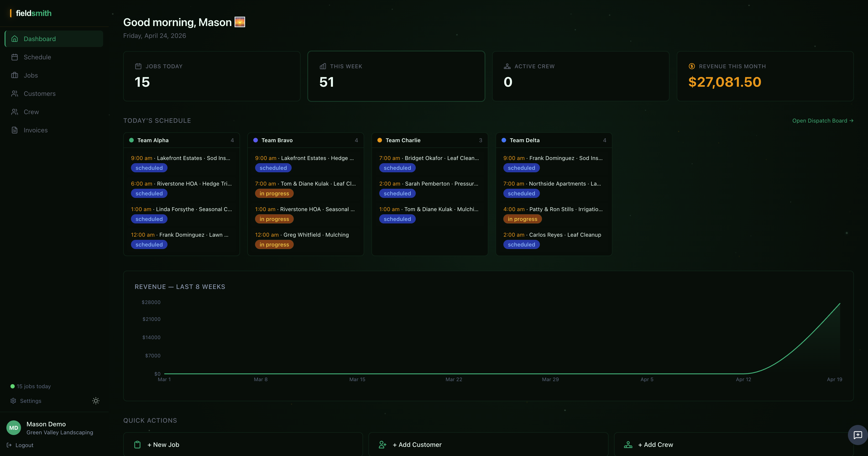Open the Bridget Okafor Leaf Cleanup job
The image size is (868, 456).
click(x=430, y=163)
